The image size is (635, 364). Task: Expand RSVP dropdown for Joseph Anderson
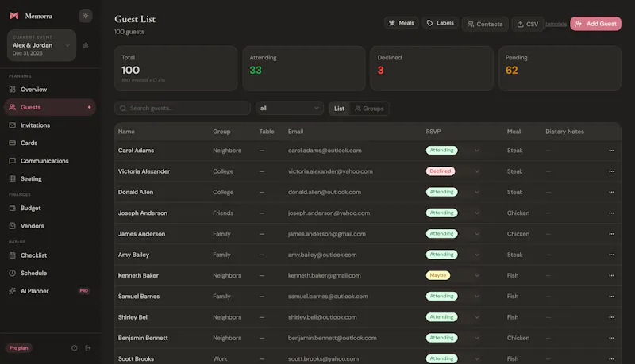(x=477, y=213)
